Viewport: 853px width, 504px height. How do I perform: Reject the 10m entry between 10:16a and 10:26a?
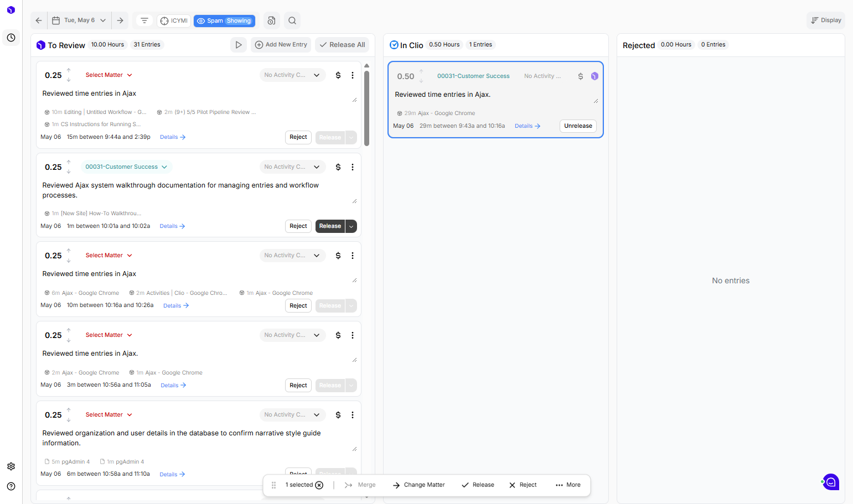coord(298,306)
